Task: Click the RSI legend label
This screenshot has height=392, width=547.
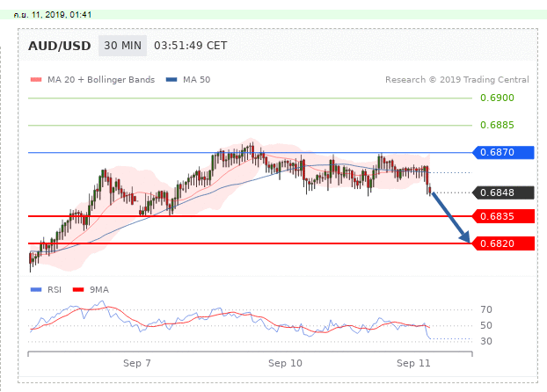Action: coord(55,289)
